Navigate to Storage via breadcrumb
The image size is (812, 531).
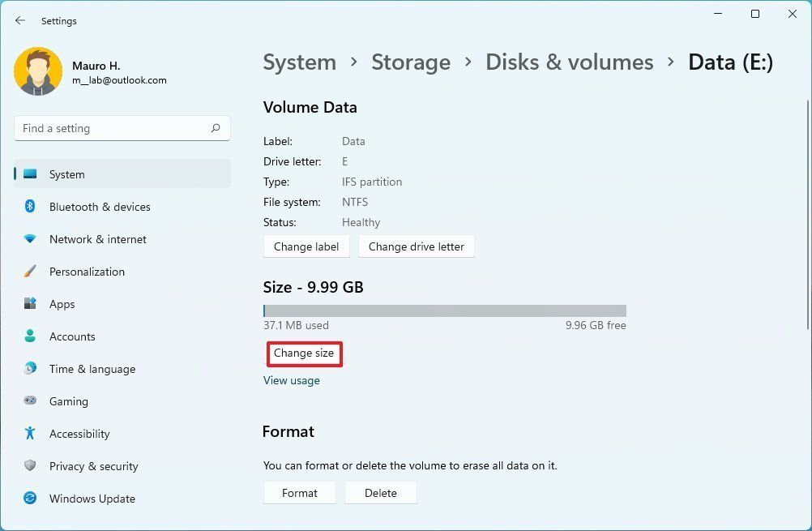pos(411,62)
